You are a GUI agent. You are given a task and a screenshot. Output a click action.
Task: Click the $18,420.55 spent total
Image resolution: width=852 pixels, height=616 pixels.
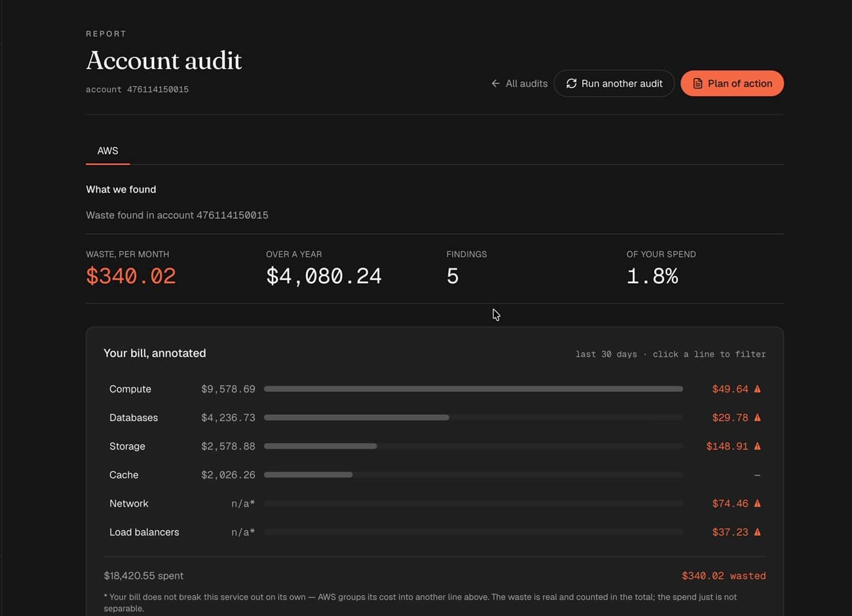tap(144, 575)
